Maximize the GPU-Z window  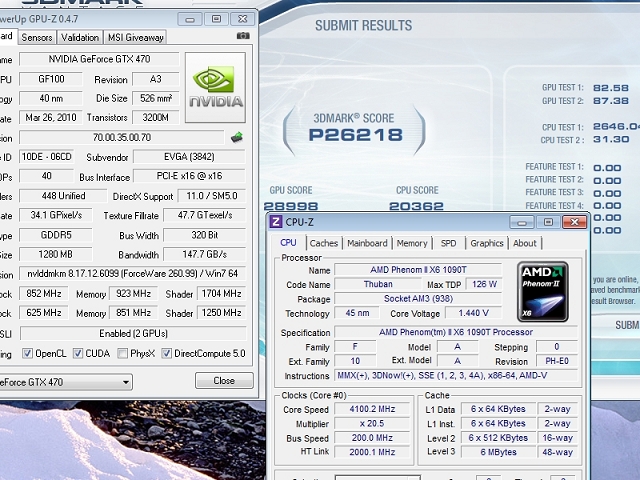point(216,19)
